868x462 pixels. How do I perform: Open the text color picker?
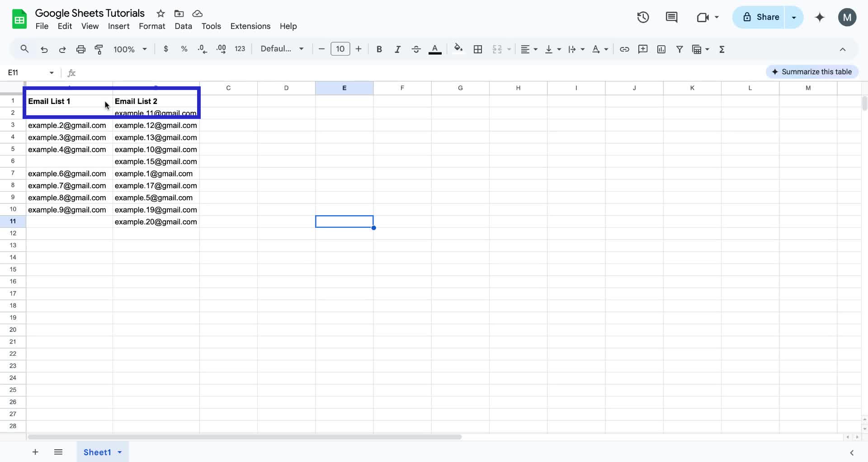(x=435, y=49)
